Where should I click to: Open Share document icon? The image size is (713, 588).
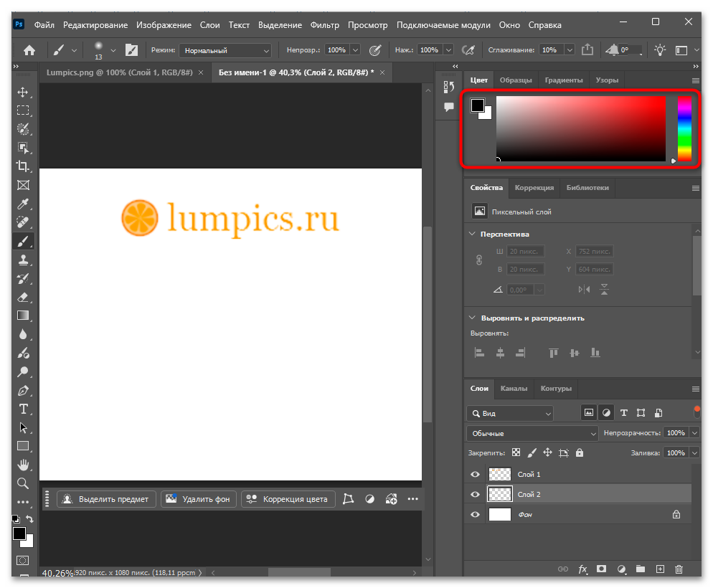coord(587,49)
